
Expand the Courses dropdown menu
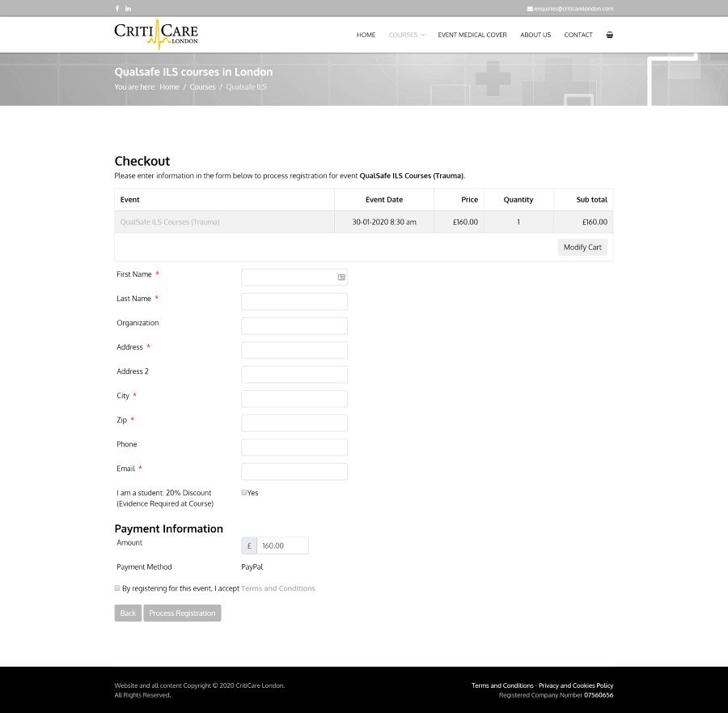coord(406,35)
